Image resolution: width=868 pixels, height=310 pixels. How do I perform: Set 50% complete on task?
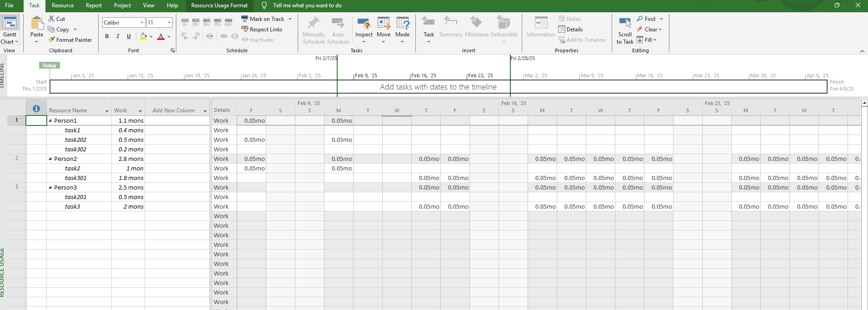coord(207,22)
